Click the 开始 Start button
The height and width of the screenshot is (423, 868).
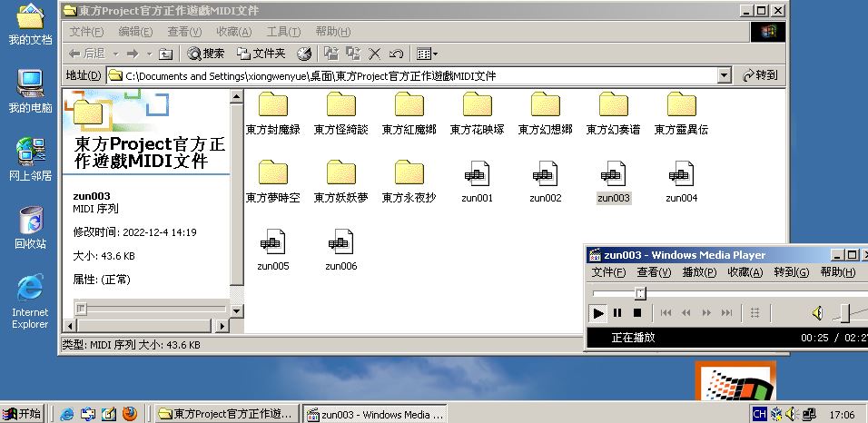tap(23, 414)
